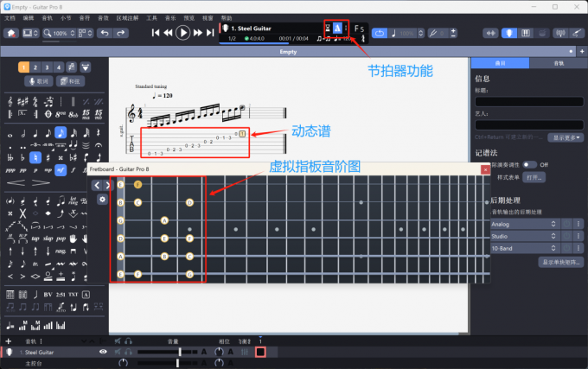
Task: Open the 文档 file menu
Action: pos(10,18)
